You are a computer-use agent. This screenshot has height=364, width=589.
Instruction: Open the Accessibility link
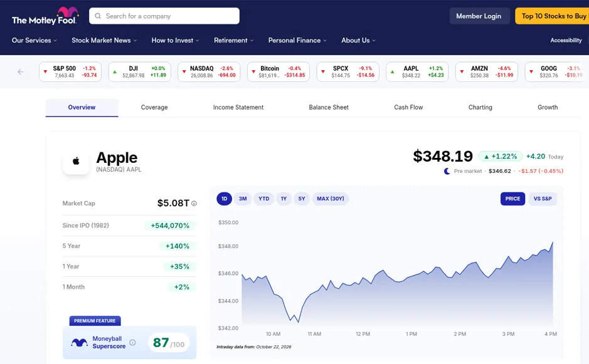pos(566,40)
